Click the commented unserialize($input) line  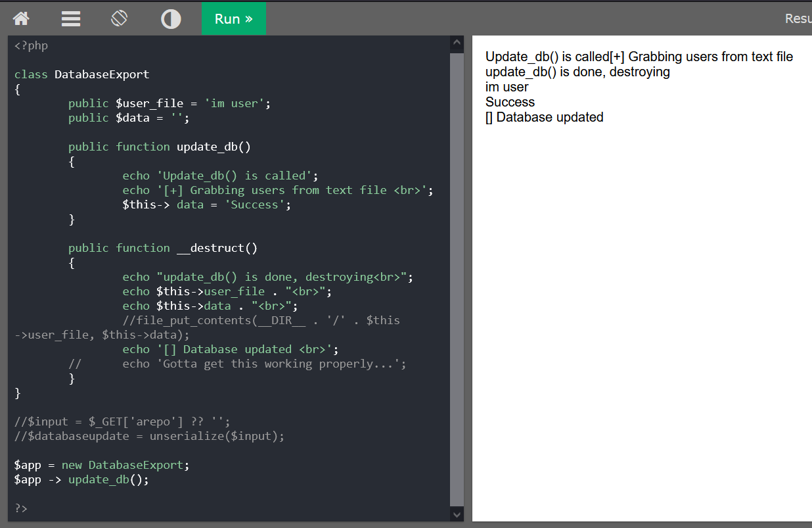149,437
